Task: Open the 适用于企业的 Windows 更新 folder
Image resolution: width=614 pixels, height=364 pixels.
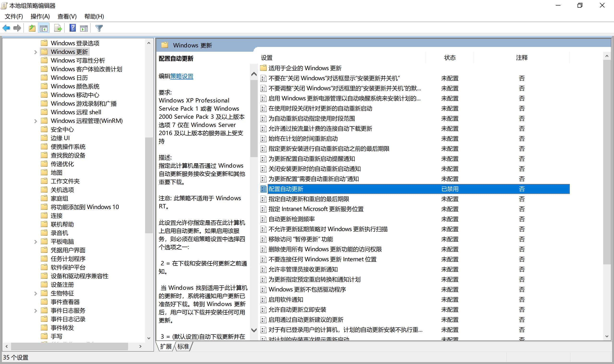Action: pos(305,68)
